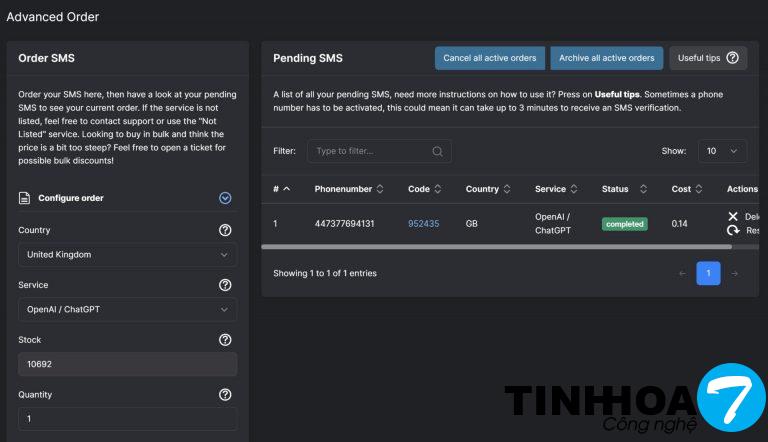768x442 pixels.
Task: Open the Service dropdown showing OpenAI / ChatGPT
Action: coord(127,310)
